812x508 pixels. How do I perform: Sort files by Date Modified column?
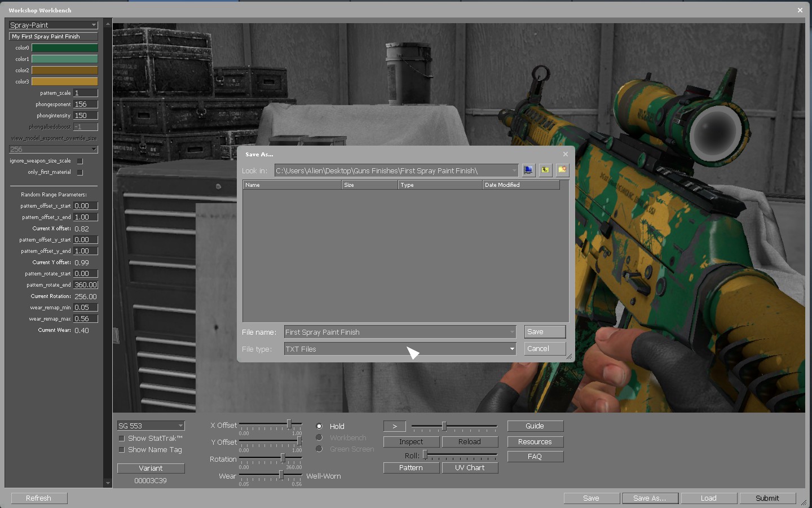(x=521, y=185)
